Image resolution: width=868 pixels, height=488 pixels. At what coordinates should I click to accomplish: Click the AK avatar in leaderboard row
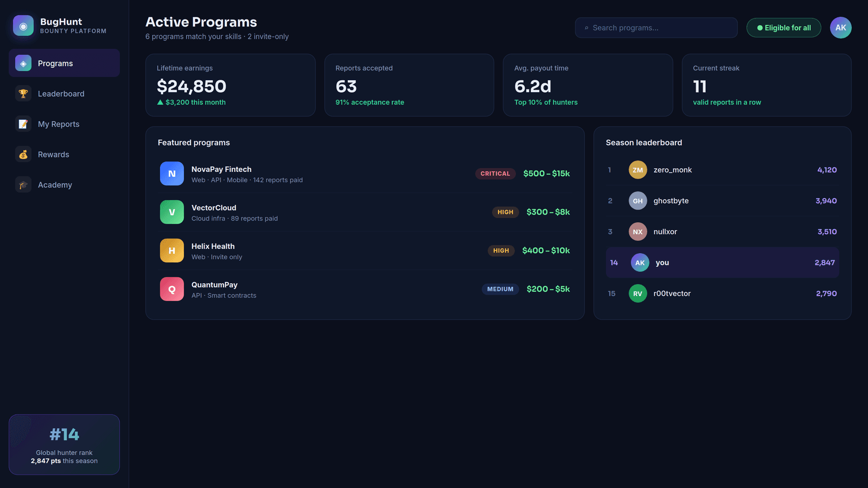click(640, 262)
